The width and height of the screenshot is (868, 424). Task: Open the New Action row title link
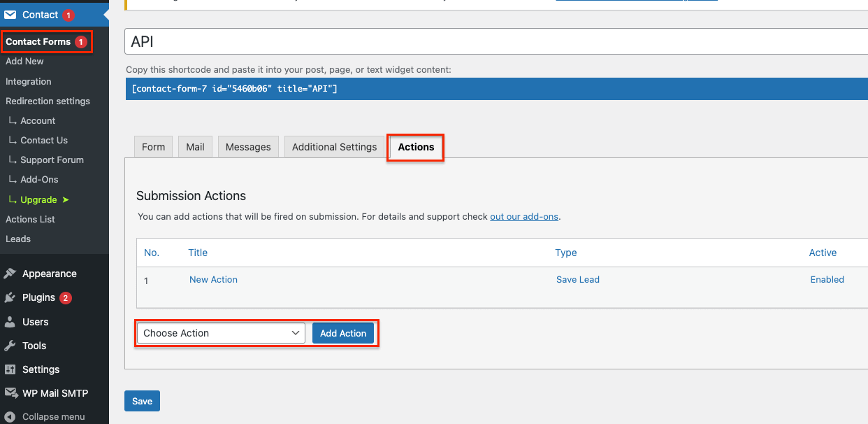point(213,279)
